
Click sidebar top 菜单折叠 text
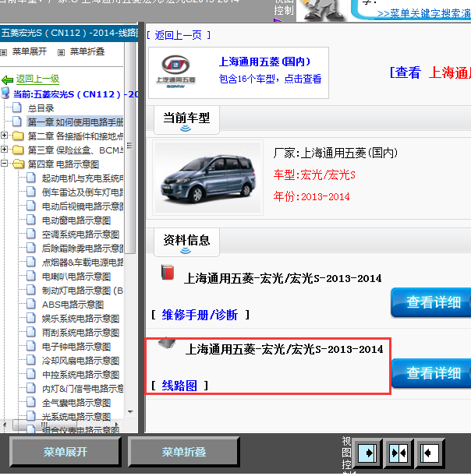click(x=87, y=51)
